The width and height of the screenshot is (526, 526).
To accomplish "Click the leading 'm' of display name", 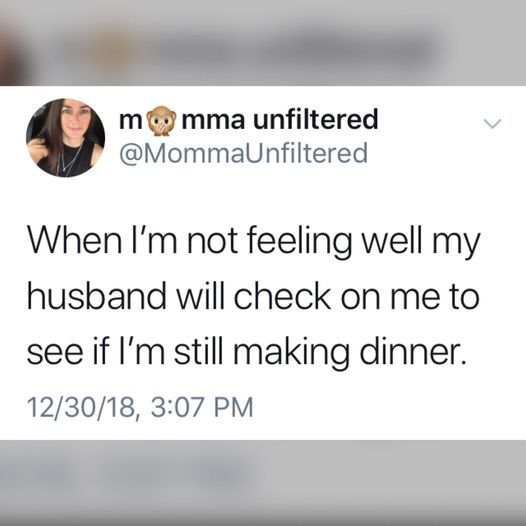I will (x=131, y=121).
